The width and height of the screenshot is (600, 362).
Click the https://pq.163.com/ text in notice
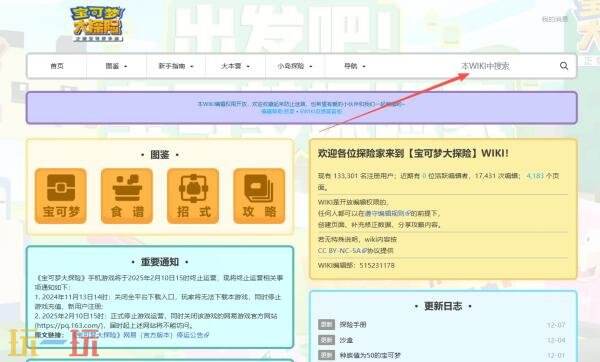pyautogui.click(x=68, y=325)
